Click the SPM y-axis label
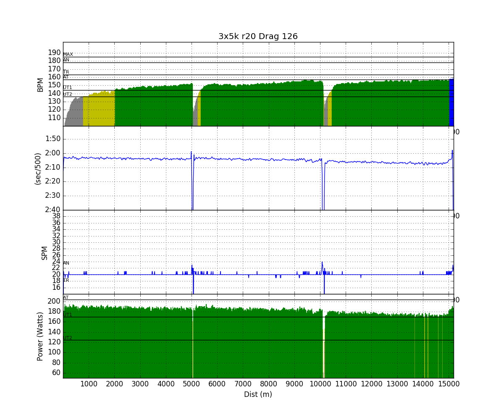Viewport: 504px width, 420px height. tap(45, 252)
